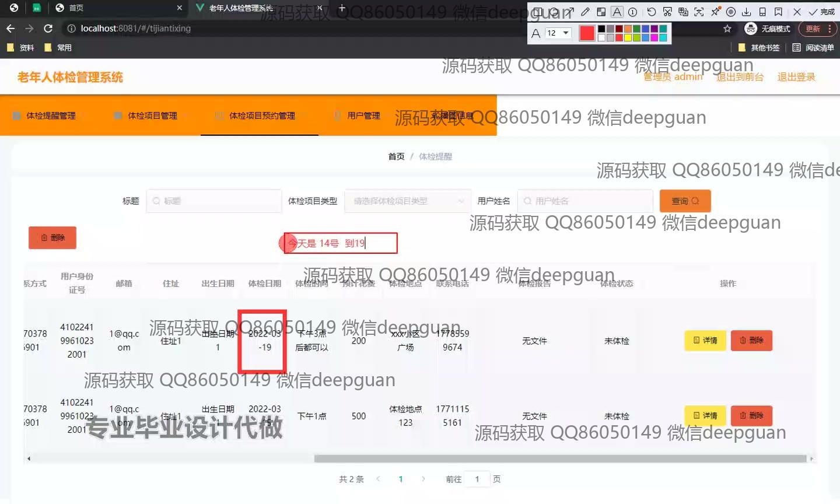This screenshot has width=840, height=504.
Task: Select the mosaic blur tool
Action: click(x=601, y=12)
